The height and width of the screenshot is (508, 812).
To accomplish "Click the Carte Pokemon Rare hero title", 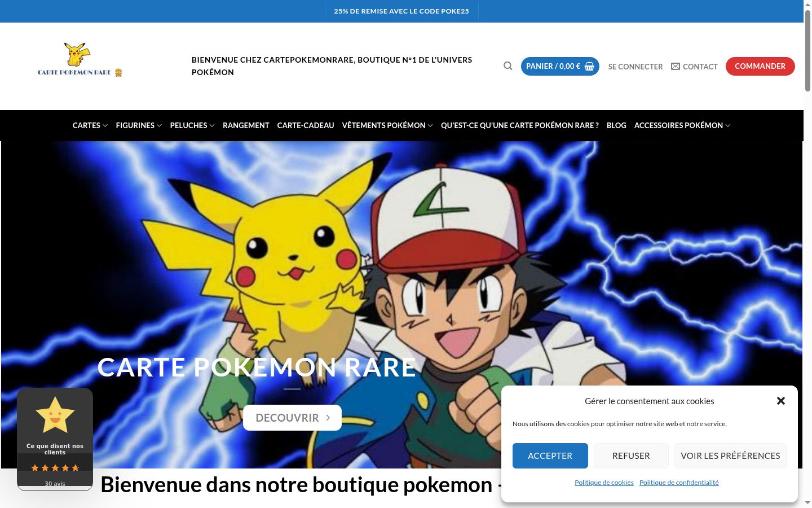I will point(257,367).
